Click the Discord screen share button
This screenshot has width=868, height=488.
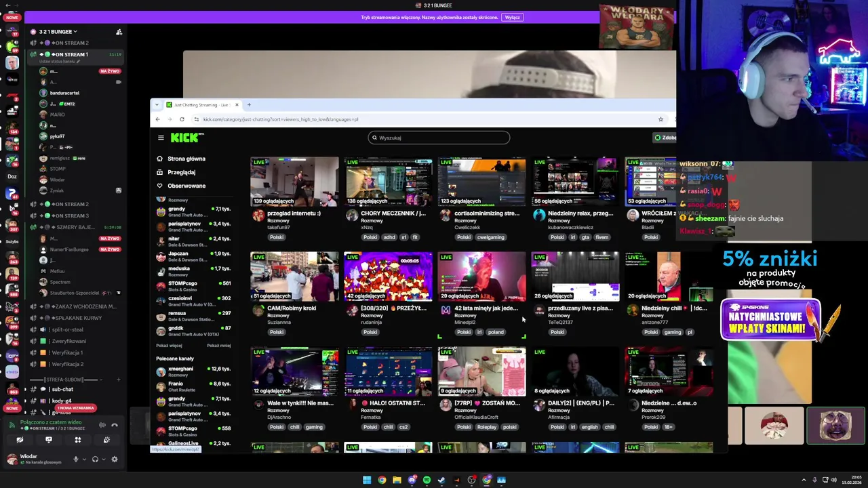(49, 440)
